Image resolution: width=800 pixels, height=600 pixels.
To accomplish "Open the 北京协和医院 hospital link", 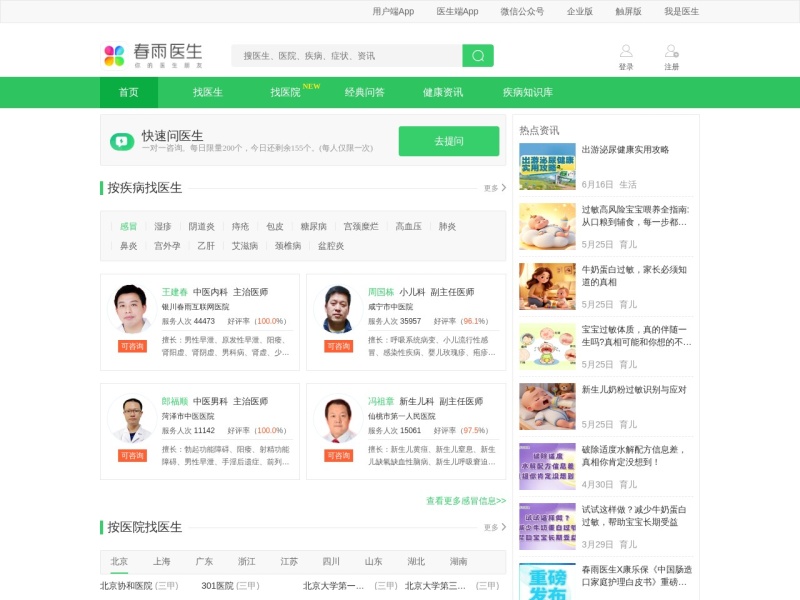I will coord(126,586).
